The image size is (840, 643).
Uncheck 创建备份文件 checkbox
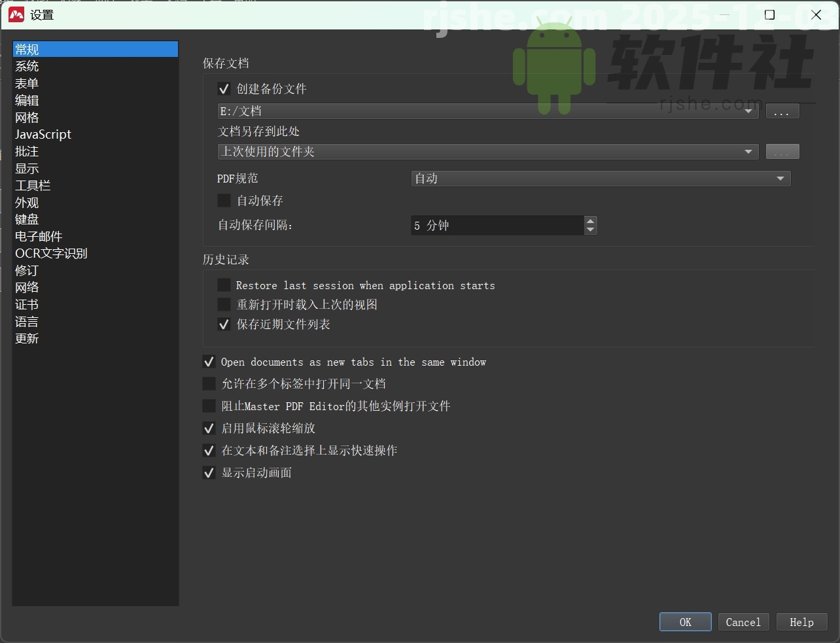pyautogui.click(x=224, y=88)
